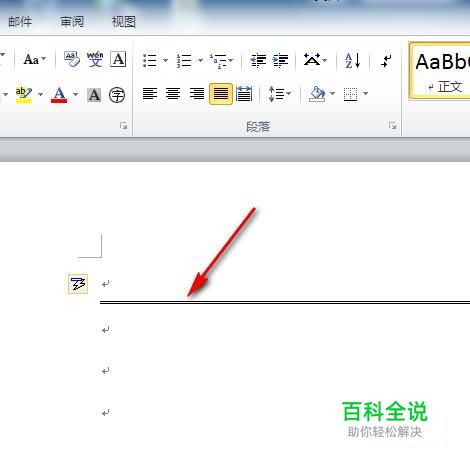Image resolution: width=470 pixels, height=470 pixels.
Task: Open the Asian Layout dropdown arrow
Action: tap(325, 61)
